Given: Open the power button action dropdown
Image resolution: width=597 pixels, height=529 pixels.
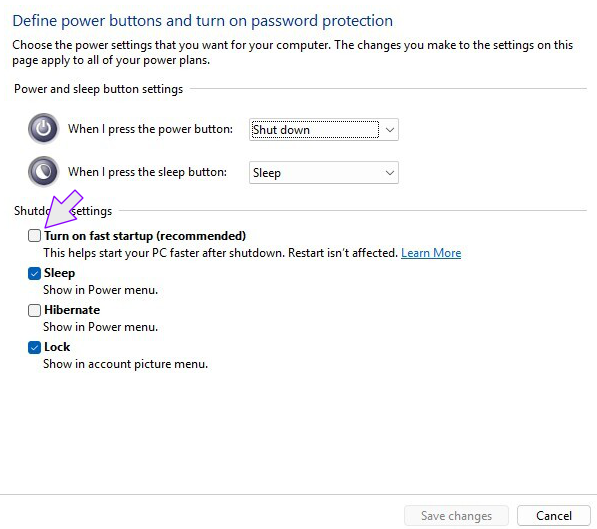Looking at the screenshot, I should 324,129.
